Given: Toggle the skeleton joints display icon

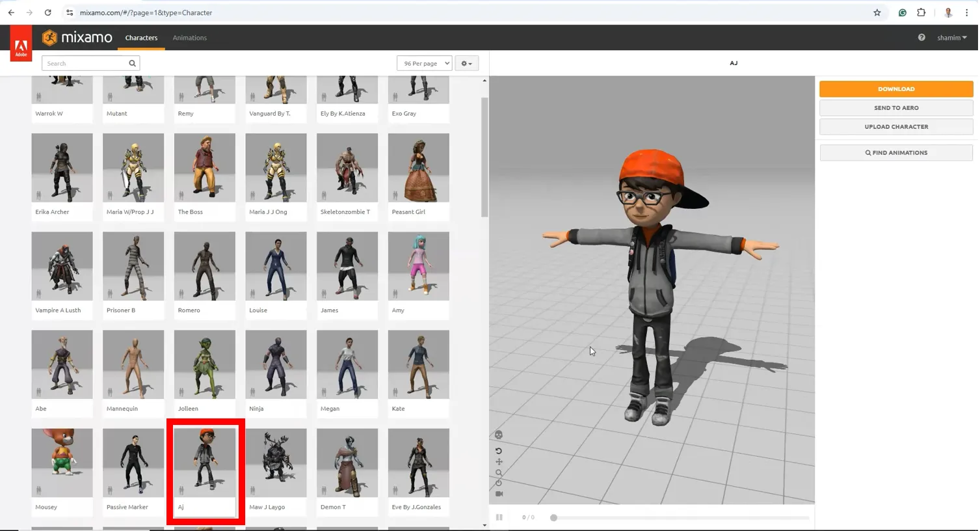Looking at the screenshot, I should point(499,434).
